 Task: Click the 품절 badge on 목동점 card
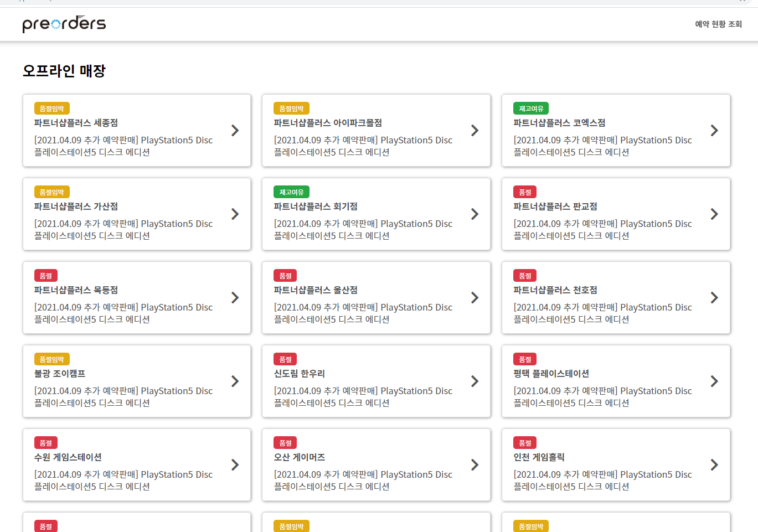(x=46, y=276)
